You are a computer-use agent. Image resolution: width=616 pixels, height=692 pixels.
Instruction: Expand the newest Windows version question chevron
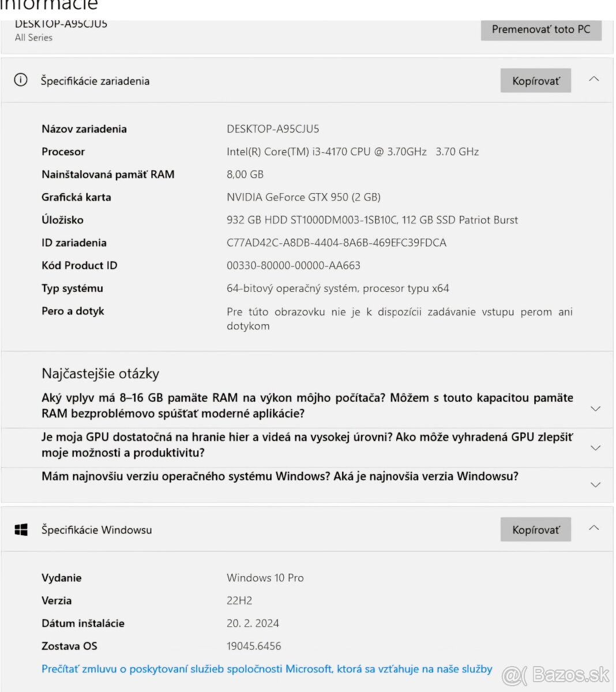pyautogui.click(x=596, y=485)
